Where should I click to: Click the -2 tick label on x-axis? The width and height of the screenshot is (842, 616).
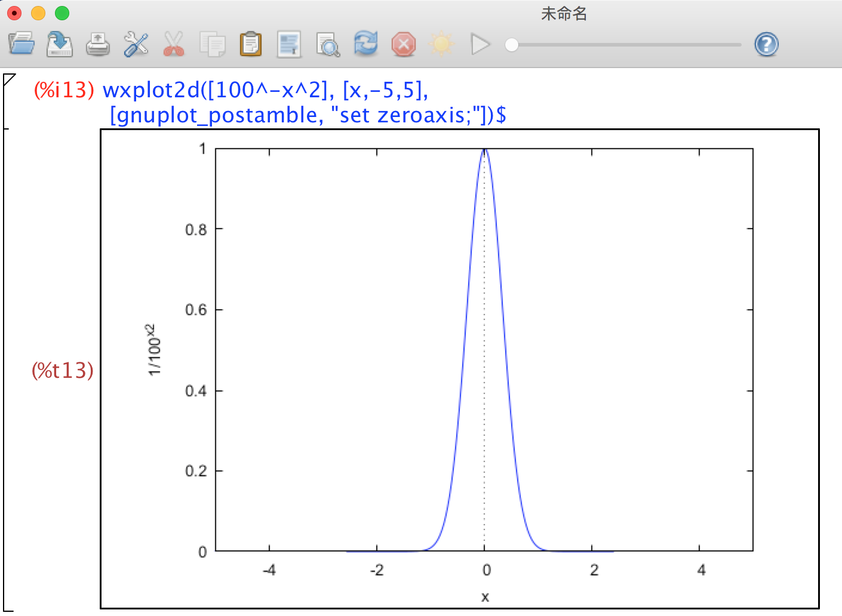click(377, 570)
